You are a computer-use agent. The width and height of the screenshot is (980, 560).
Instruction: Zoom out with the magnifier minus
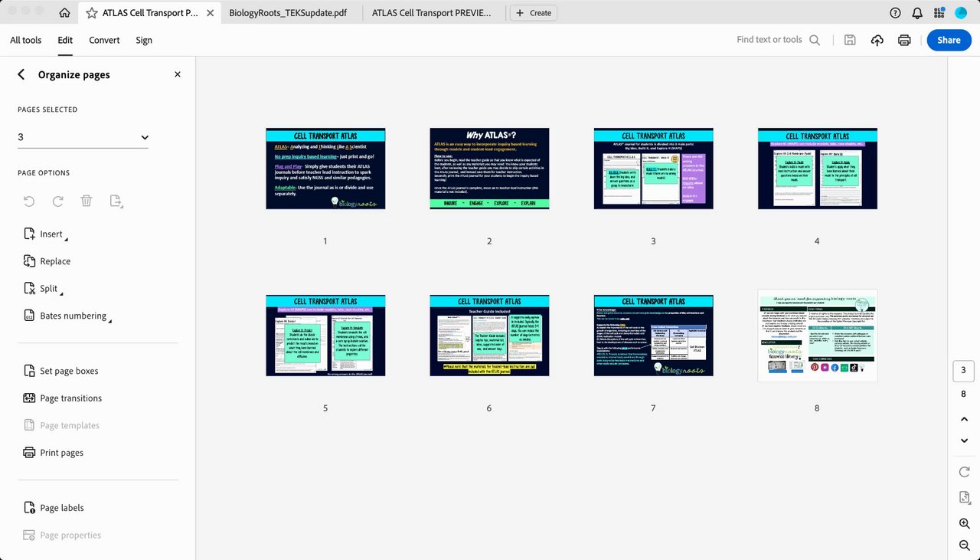[x=964, y=545]
